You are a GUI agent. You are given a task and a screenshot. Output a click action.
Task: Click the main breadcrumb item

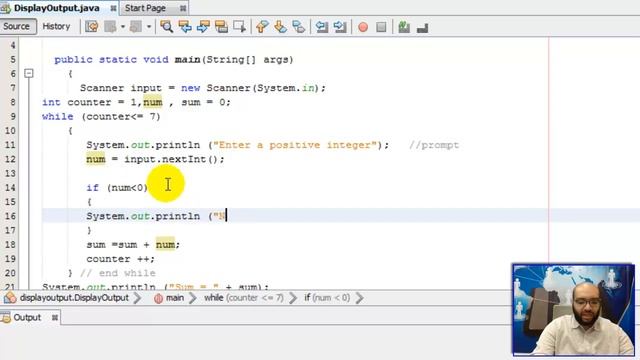[175, 298]
